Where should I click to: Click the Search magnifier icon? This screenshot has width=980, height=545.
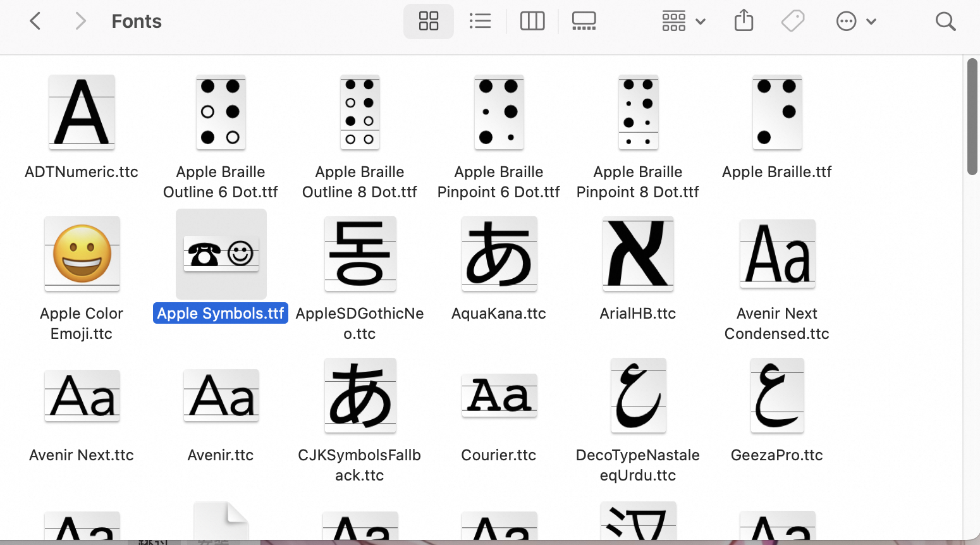click(945, 21)
